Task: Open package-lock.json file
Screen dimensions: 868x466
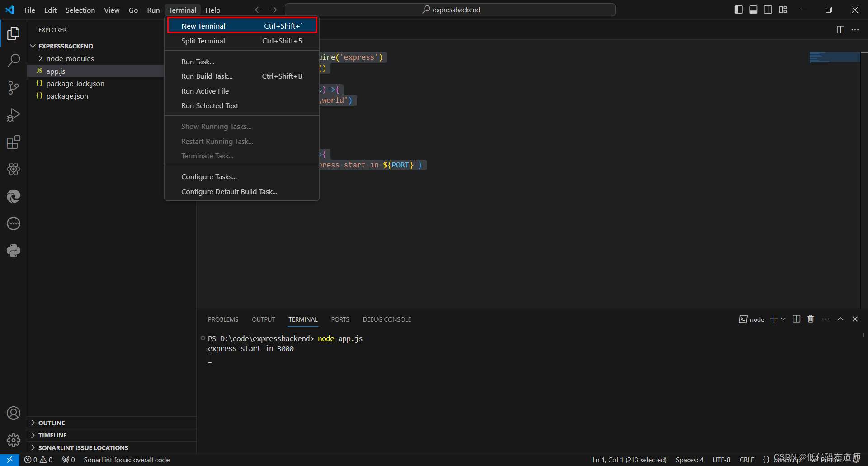Action: click(x=95, y=83)
